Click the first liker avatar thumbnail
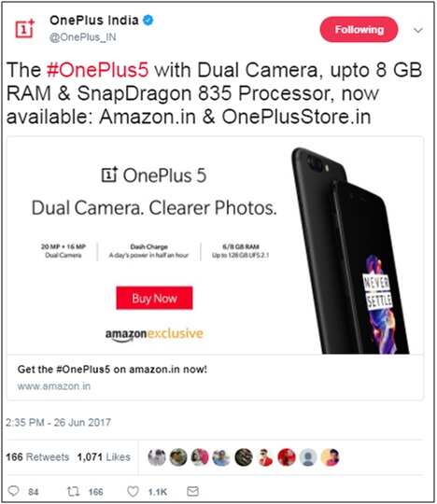437x504 pixels. (157, 457)
